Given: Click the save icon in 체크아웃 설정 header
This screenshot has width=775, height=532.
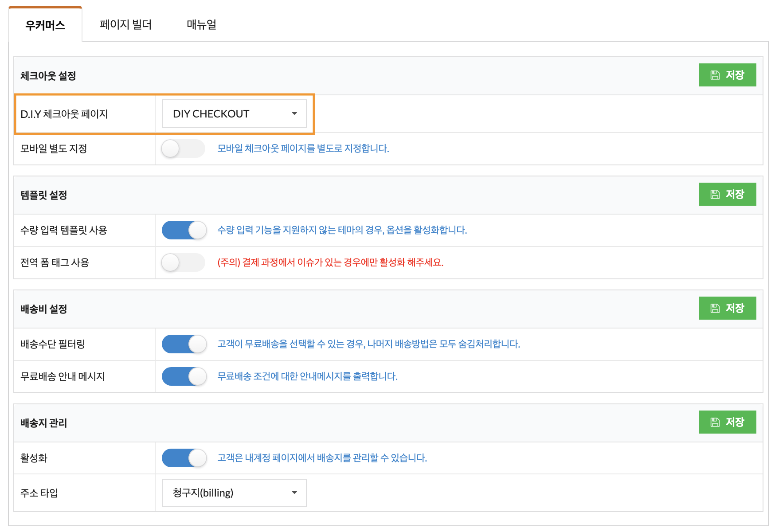Looking at the screenshot, I should [715, 75].
